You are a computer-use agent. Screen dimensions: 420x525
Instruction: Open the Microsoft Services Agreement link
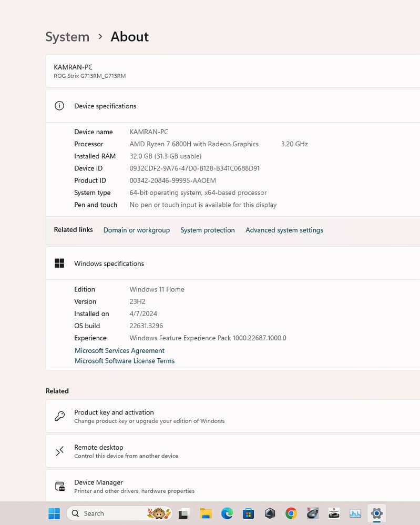pos(119,350)
